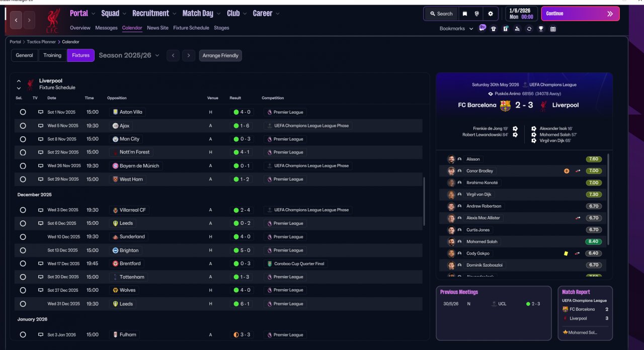Click the Man City club badge

pyautogui.click(x=115, y=139)
